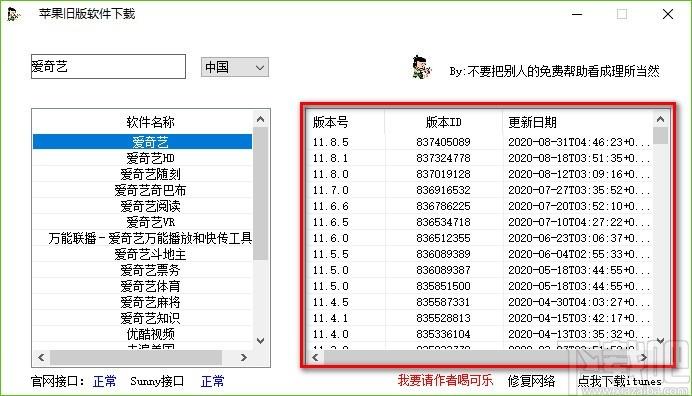Screen dimensions: 692x396
Task: Click the cartoon avatar beside the By text
Action: click(x=421, y=68)
